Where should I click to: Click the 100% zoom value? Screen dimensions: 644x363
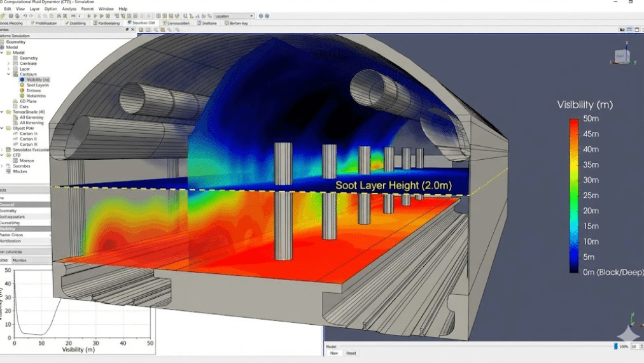(x=624, y=346)
